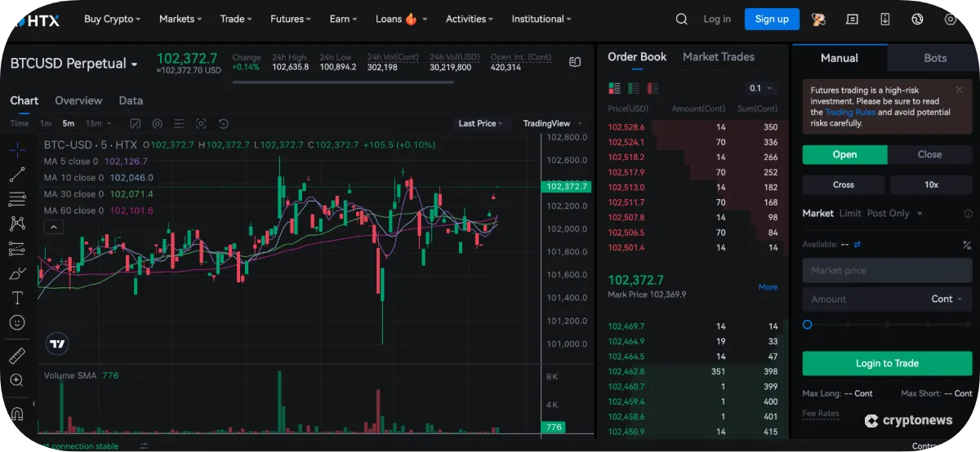
Task: Open the Trading Rules link
Action: pos(850,112)
